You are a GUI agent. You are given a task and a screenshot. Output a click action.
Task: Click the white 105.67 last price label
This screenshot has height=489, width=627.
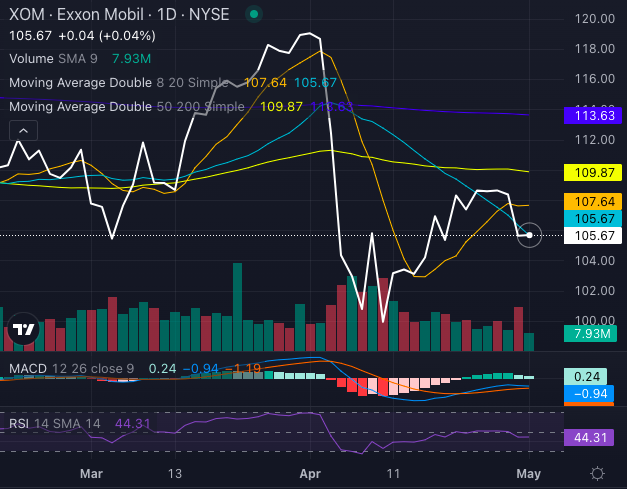pyautogui.click(x=593, y=236)
